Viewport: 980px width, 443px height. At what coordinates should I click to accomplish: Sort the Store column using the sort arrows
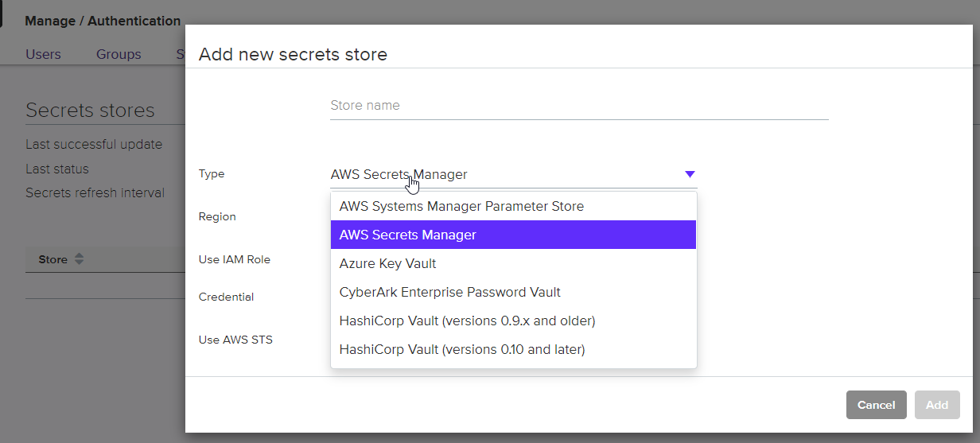79,259
